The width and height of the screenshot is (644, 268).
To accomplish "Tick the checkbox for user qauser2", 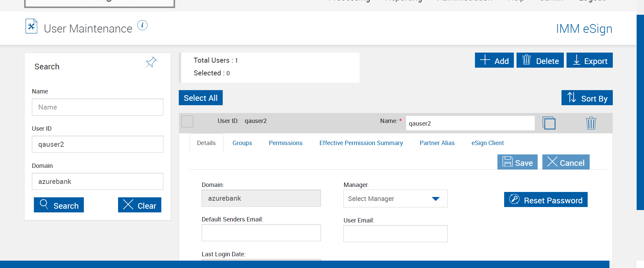I will pyautogui.click(x=187, y=121).
